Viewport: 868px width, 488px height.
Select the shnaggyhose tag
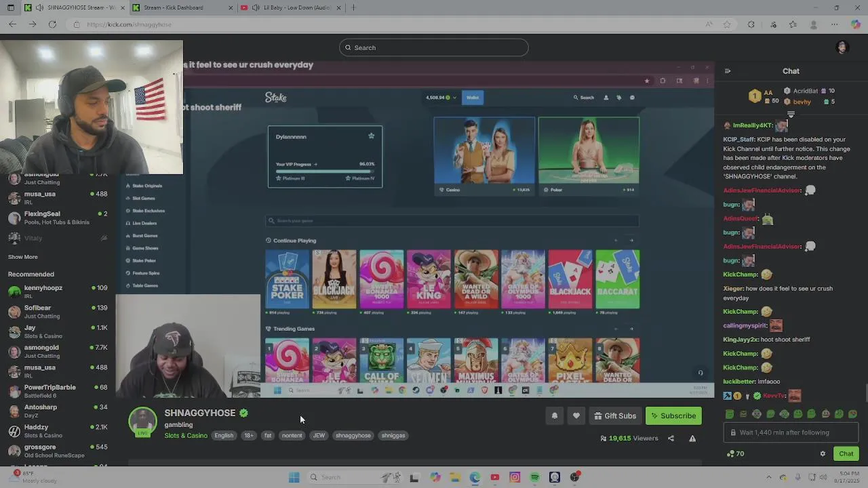353,436
